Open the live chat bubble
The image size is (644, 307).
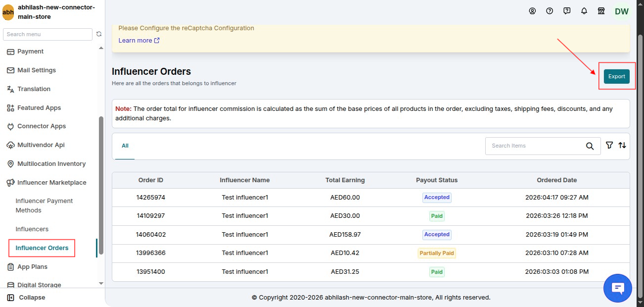pos(618,288)
